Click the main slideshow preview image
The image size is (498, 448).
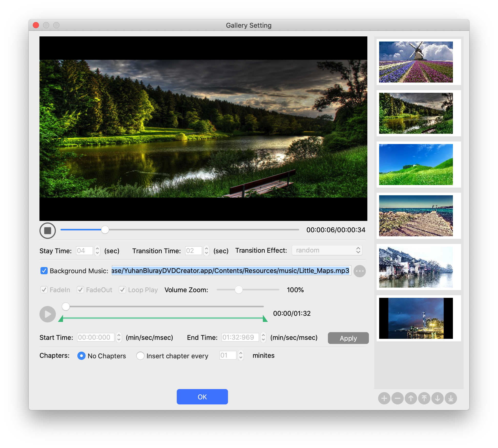click(203, 129)
